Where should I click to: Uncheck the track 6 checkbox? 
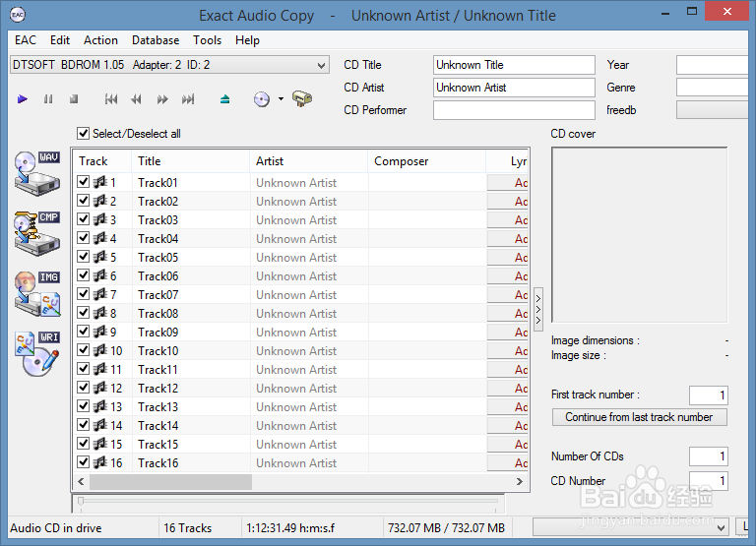[83, 275]
